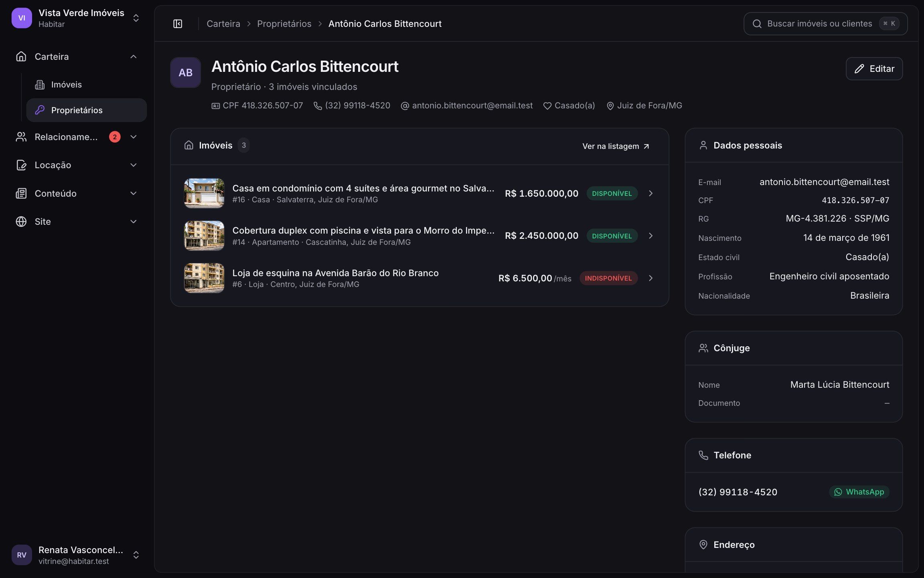Click the Site globe icon
The image size is (924, 578).
tap(21, 222)
